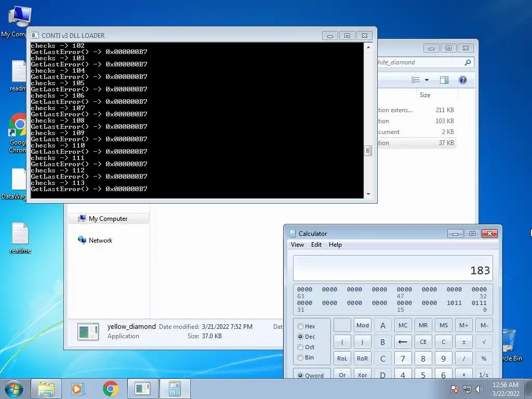
Task: Click the division slash button
Action: [x=464, y=358]
